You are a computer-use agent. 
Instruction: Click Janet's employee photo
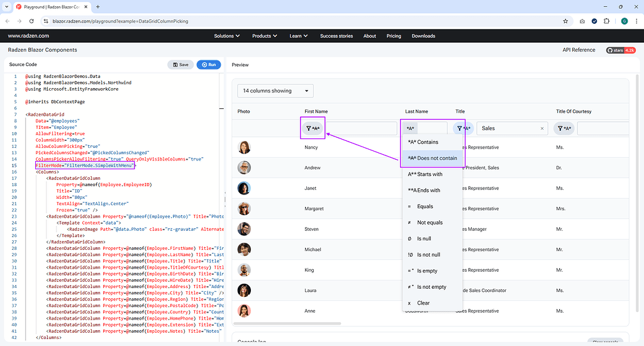tap(244, 188)
